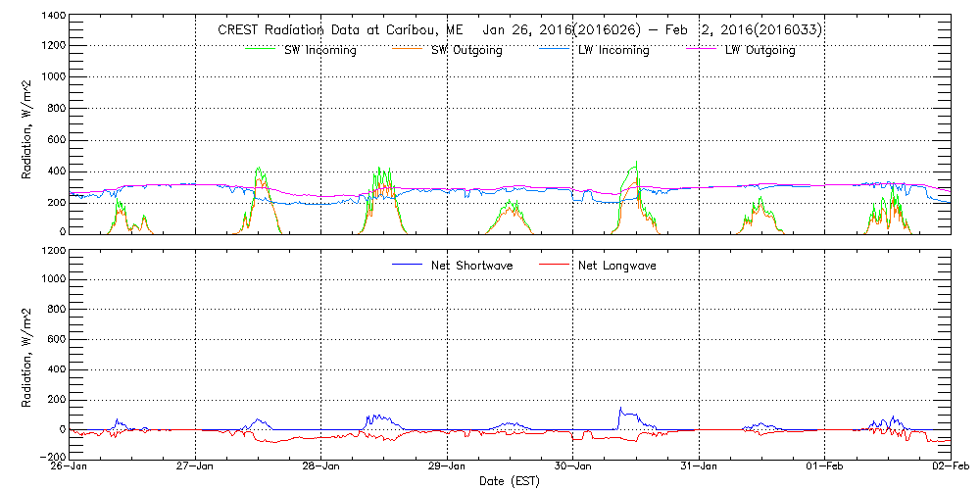Click the 1400 value on upper y-axis
This screenshot has width=980, height=490.
pyautogui.click(x=51, y=17)
